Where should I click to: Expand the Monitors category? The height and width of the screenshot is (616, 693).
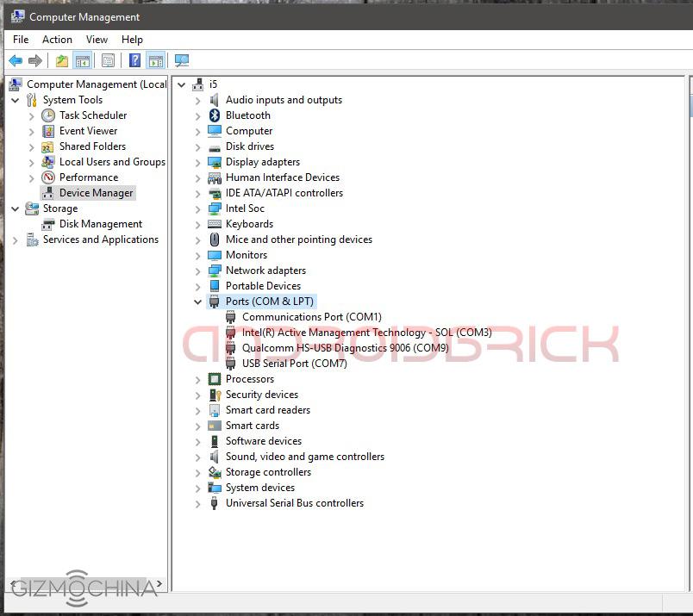tap(197, 256)
